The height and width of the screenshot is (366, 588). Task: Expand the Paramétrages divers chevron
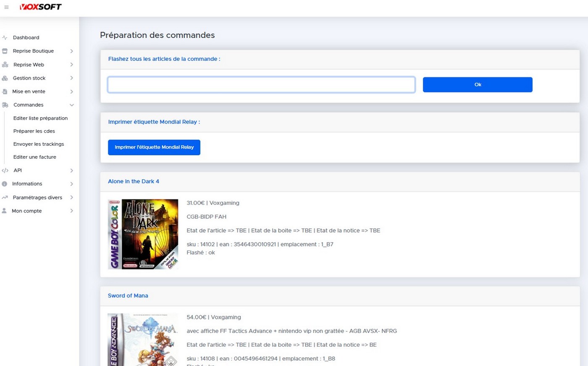point(71,197)
